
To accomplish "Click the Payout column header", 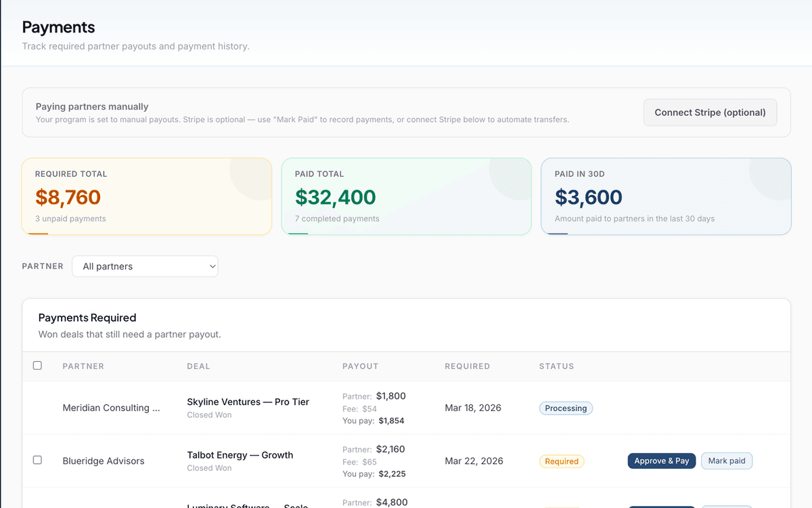I will [360, 366].
